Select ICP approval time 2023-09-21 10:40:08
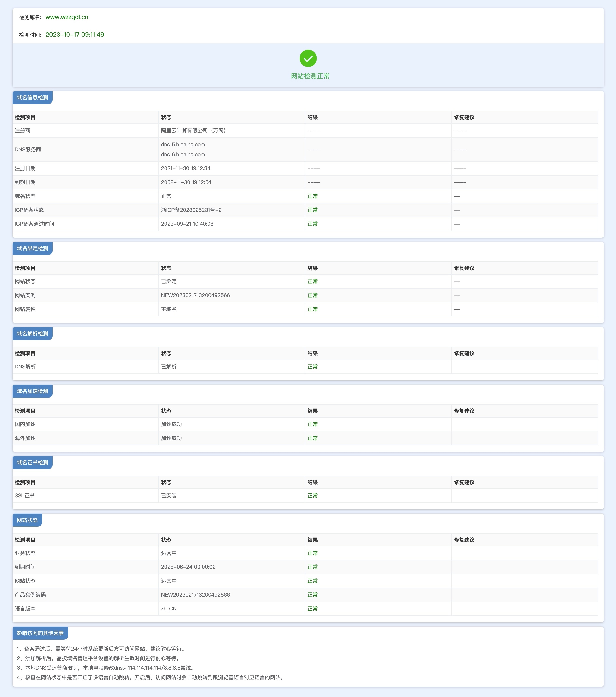This screenshot has width=616, height=697. coord(187,224)
